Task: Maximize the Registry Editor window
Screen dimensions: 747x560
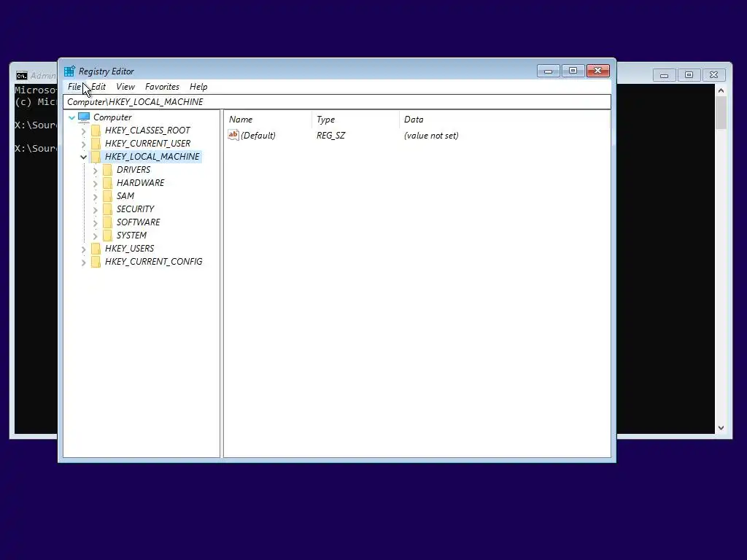Action: click(573, 71)
